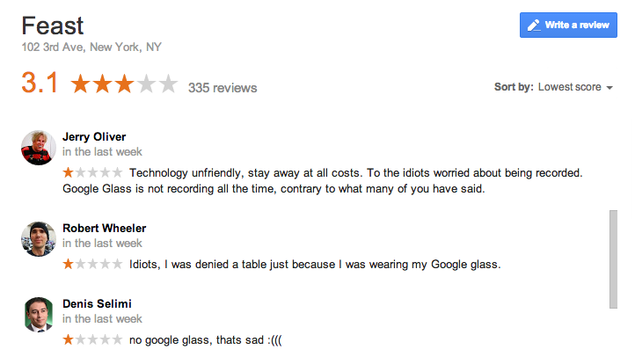
Task: Click the Write a review button
Action: (569, 25)
